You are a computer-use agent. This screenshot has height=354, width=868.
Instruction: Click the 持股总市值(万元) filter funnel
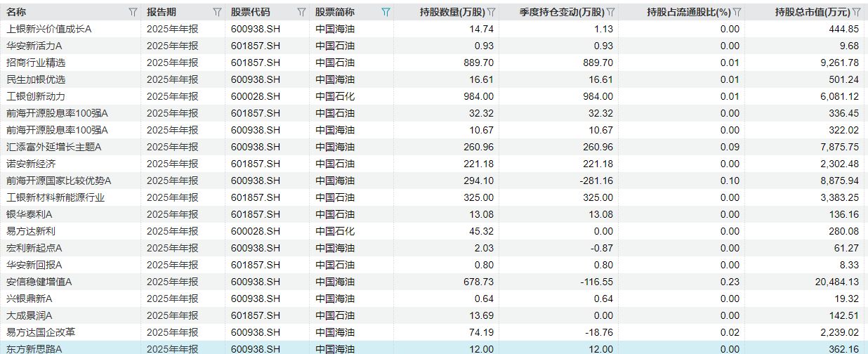pos(858,12)
